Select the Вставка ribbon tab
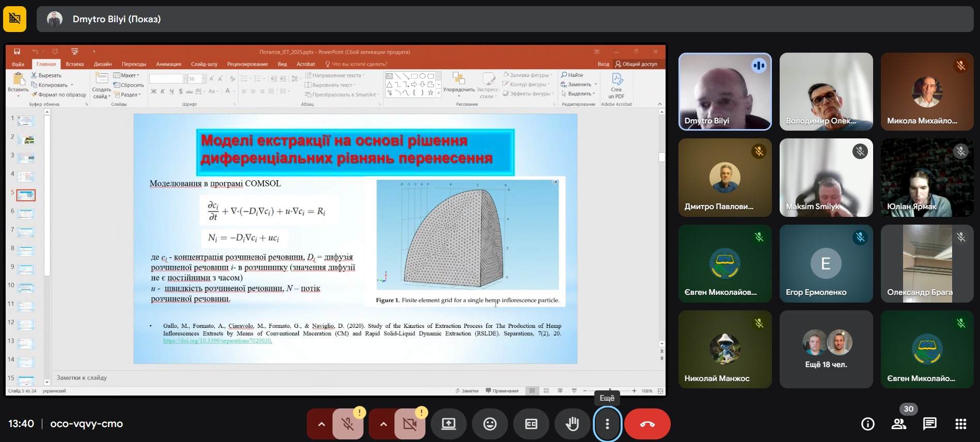 click(x=75, y=64)
